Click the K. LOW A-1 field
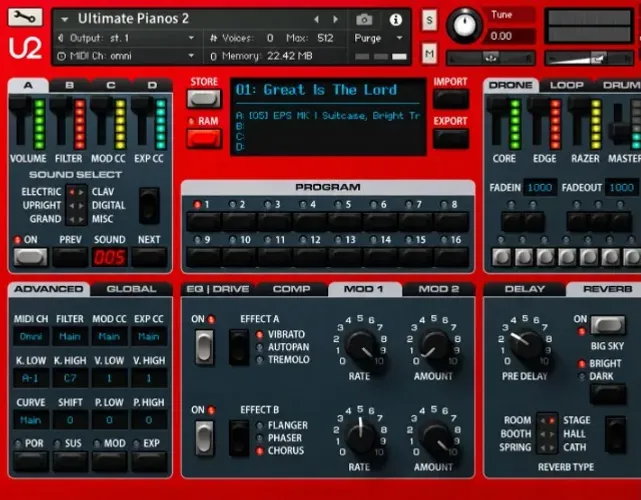 click(x=31, y=378)
